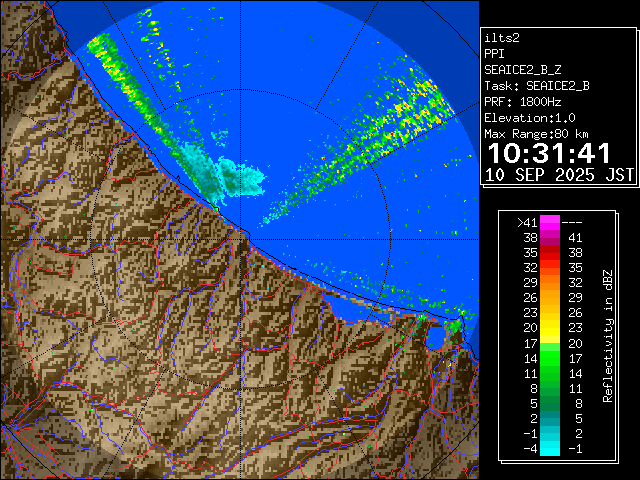640x480 pixels.
Task: Click the pale cyan echo patch offshore
Action: click(243, 177)
